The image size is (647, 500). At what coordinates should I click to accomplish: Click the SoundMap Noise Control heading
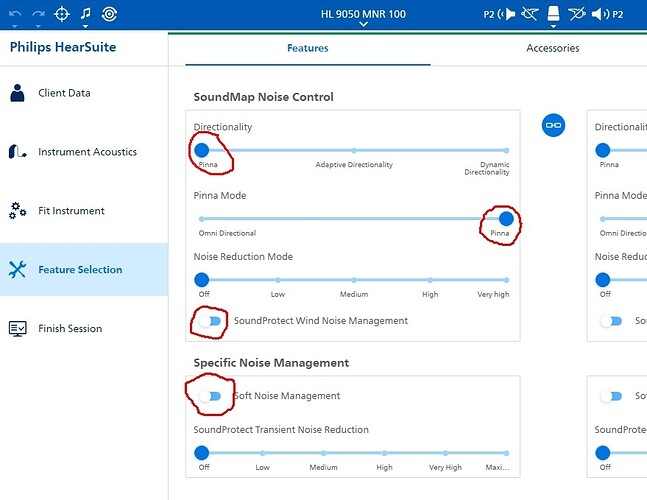click(x=263, y=97)
